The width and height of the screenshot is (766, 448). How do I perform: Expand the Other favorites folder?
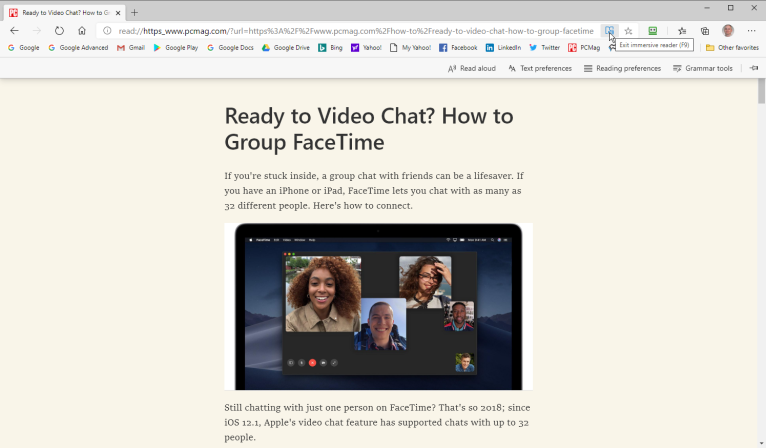[732, 47]
